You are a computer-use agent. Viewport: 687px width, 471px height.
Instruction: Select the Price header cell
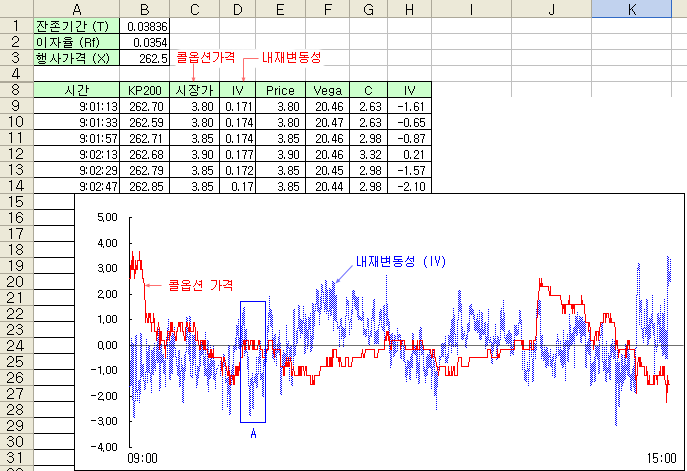(280, 90)
